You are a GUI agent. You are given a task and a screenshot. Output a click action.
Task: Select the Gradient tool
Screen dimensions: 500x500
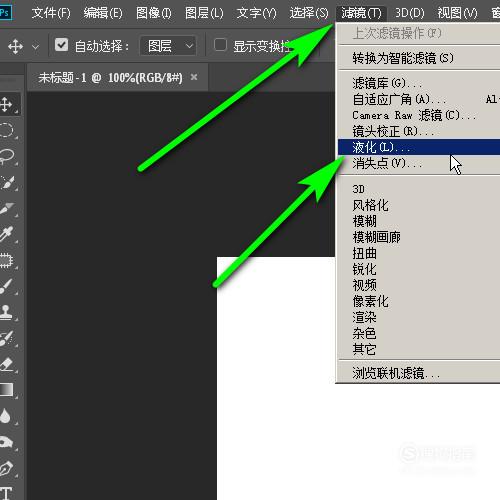pos(7,389)
